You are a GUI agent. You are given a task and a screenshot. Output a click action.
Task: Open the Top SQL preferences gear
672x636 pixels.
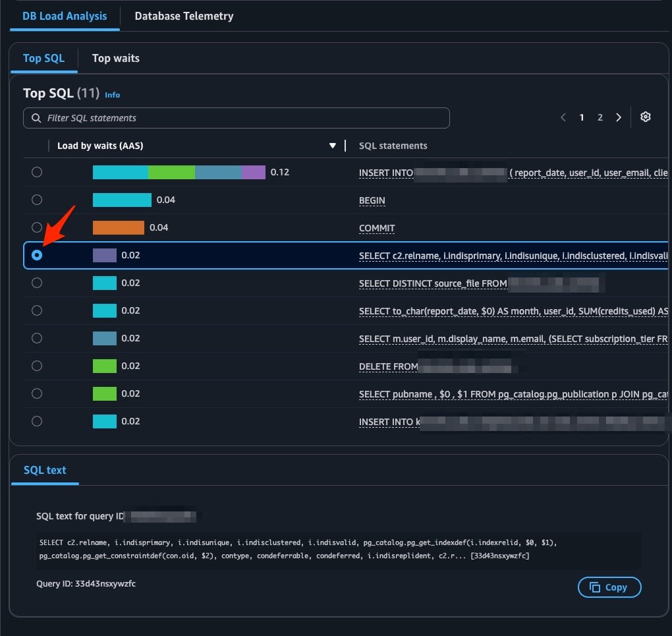coord(645,117)
